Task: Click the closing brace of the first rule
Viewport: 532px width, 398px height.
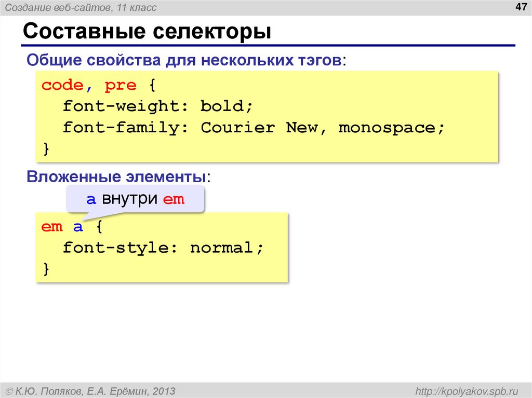Action: 47,148
